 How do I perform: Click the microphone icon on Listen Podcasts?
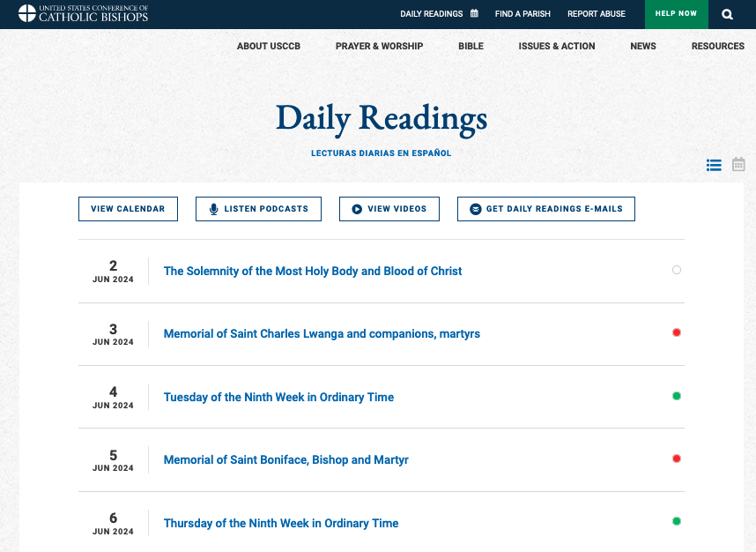point(213,209)
